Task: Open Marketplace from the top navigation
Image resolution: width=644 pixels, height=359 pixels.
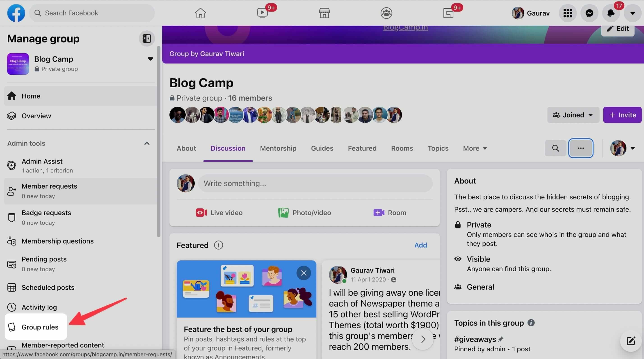Action: (x=324, y=13)
